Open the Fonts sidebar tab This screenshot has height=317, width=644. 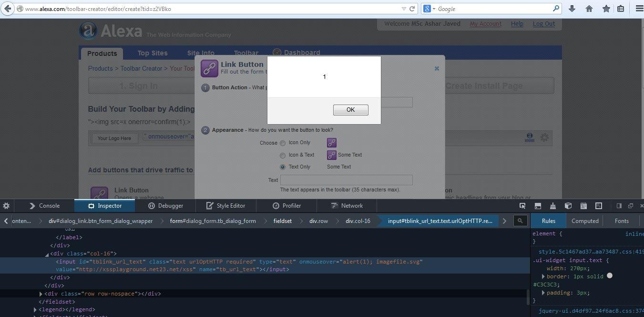pos(622,221)
